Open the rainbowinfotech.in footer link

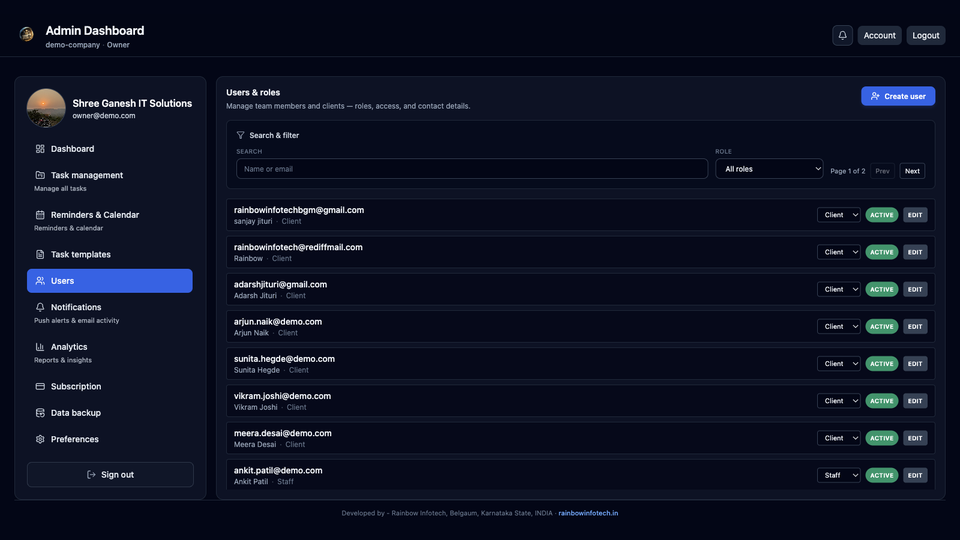click(x=588, y=513)
